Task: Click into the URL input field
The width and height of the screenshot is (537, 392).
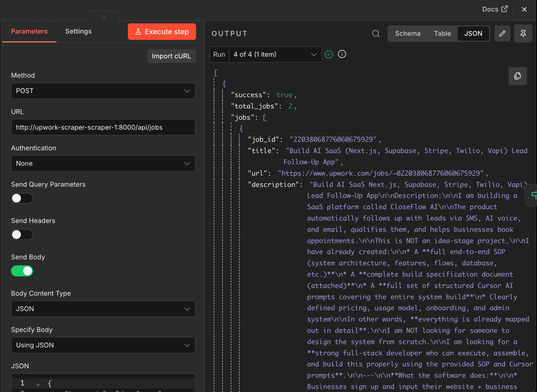Action: pos(103,127)
